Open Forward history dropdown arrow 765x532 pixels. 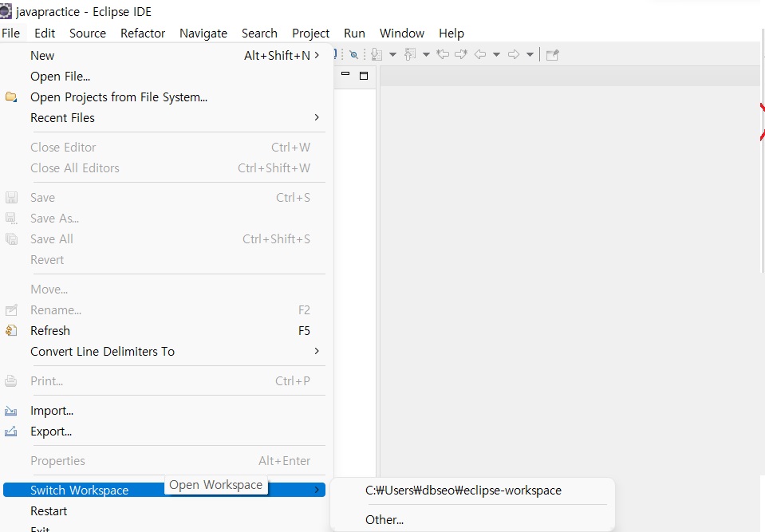(530, 54)
